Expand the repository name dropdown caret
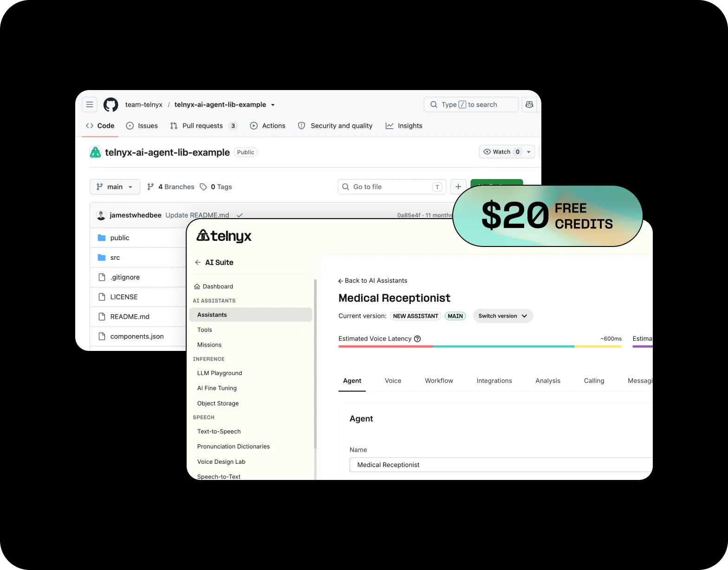Viewport: 728px width, 570px height. click(x=273, y=105)
